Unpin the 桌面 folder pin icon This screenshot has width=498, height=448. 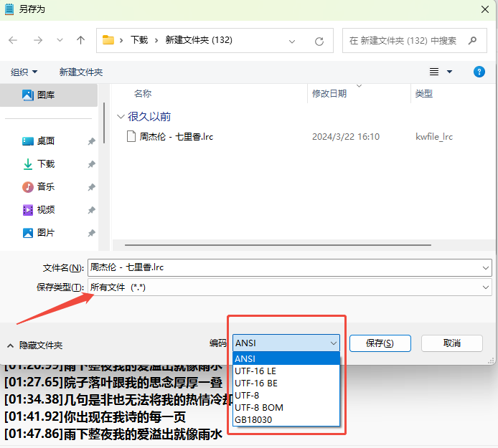click(x=91, y=142)
